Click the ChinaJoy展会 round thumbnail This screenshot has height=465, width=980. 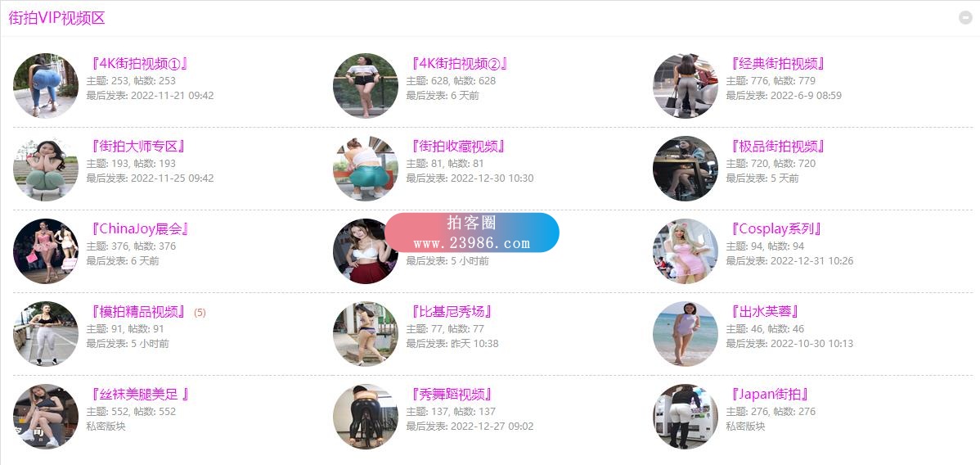pos(46,251)
